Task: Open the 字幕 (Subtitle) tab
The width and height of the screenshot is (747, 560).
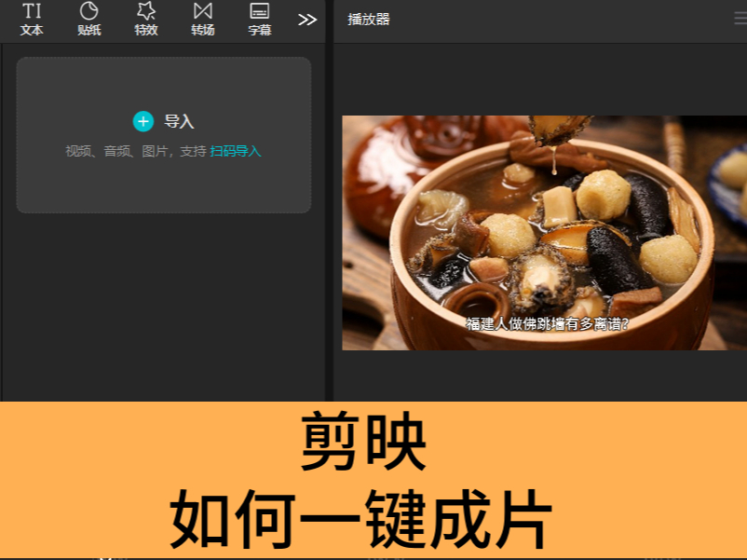Action: [260, 19]
